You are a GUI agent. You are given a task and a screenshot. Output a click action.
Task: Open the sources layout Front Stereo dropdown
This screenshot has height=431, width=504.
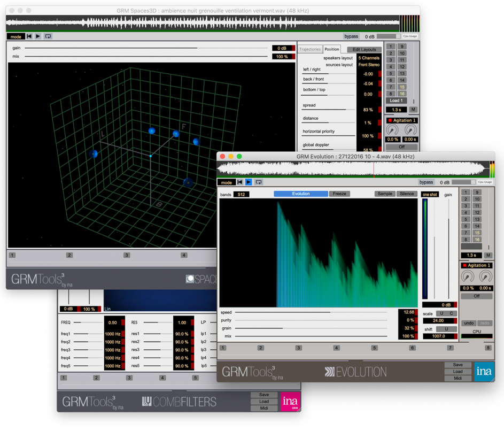tap(369, 65)
